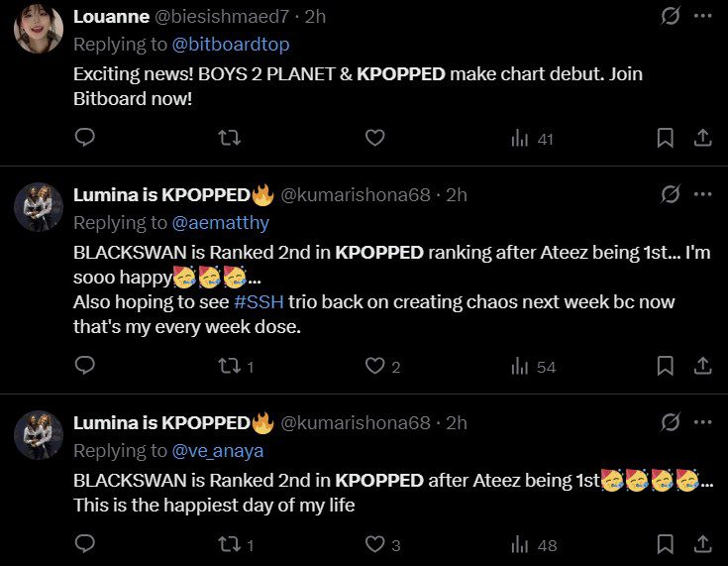View analytics showing 54 views
This screenshot has width=728, height=566.
pos(532,368)
